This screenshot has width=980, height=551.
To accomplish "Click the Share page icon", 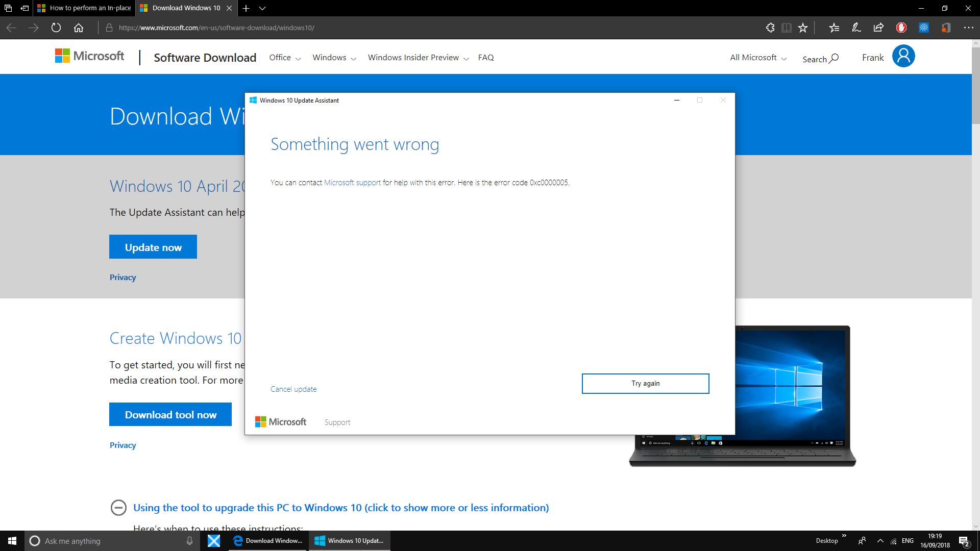I will (878, 28).
